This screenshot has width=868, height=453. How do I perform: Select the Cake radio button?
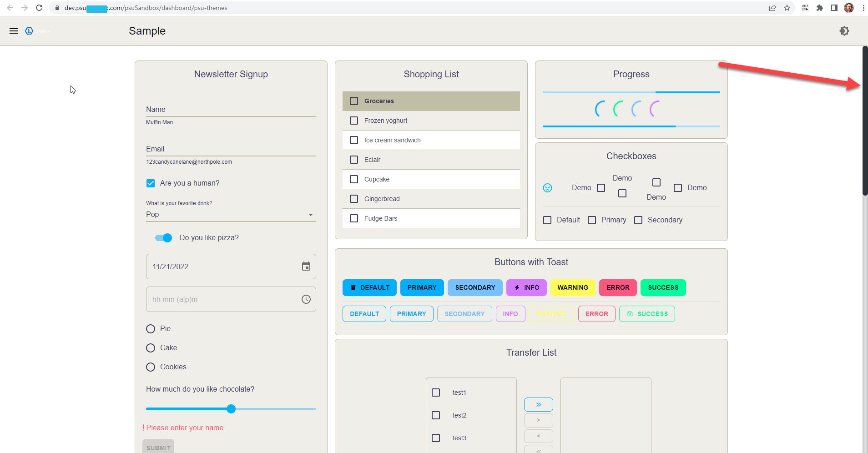(150, 347)
